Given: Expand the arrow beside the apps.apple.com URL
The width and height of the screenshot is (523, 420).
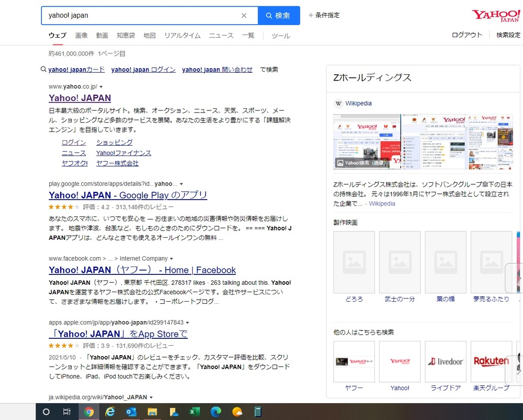Looking at the screenshot, I should [187, 323].
